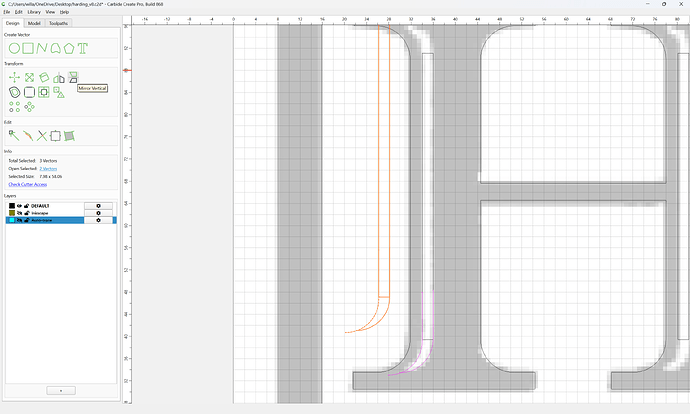Toggle the lock on DEFAULT layer
The image size is (690, 414).
pyautogui.click(x=26, y=206)
